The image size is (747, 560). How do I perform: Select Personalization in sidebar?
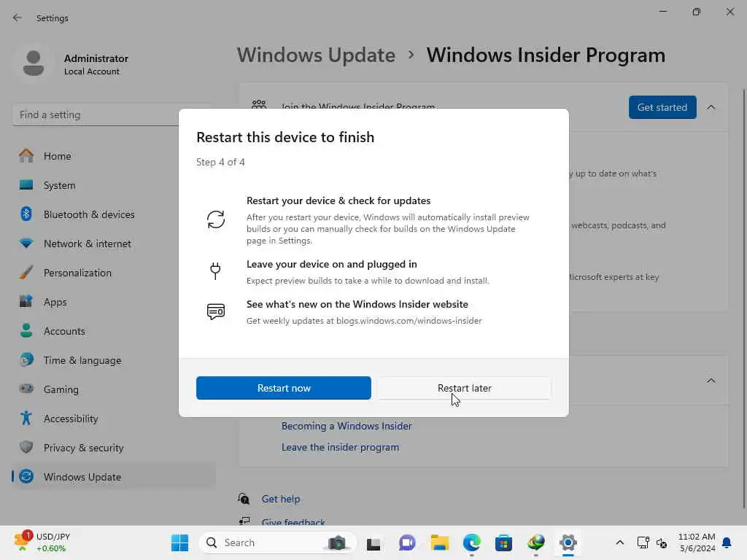(113, 273)
